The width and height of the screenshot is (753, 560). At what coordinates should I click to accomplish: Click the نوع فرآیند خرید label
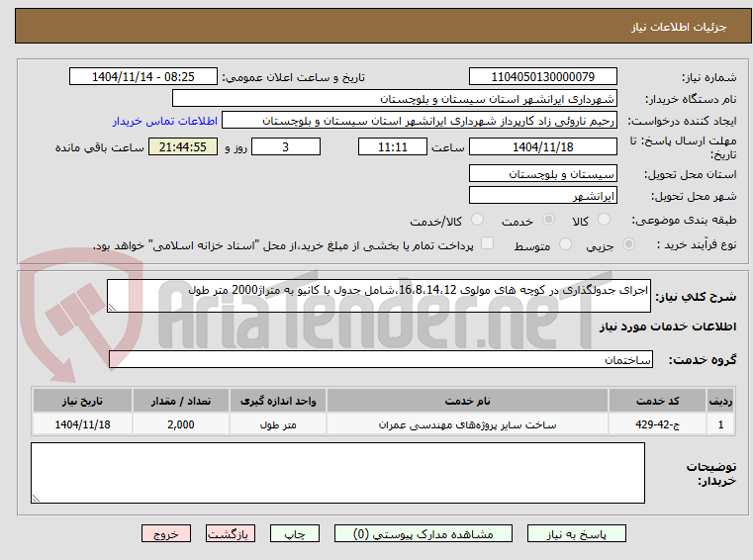pos(697,245)
